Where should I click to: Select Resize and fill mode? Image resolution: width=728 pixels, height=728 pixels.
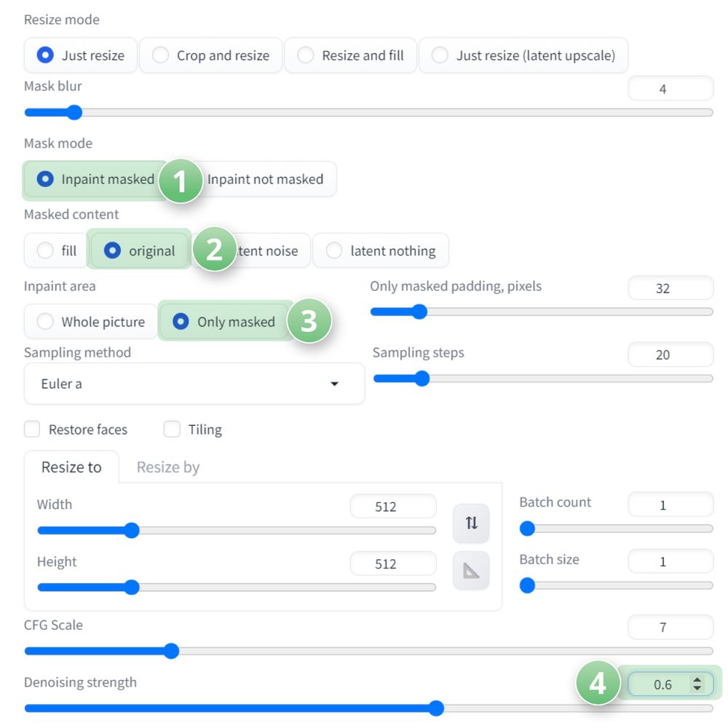[x=350, y=55]
